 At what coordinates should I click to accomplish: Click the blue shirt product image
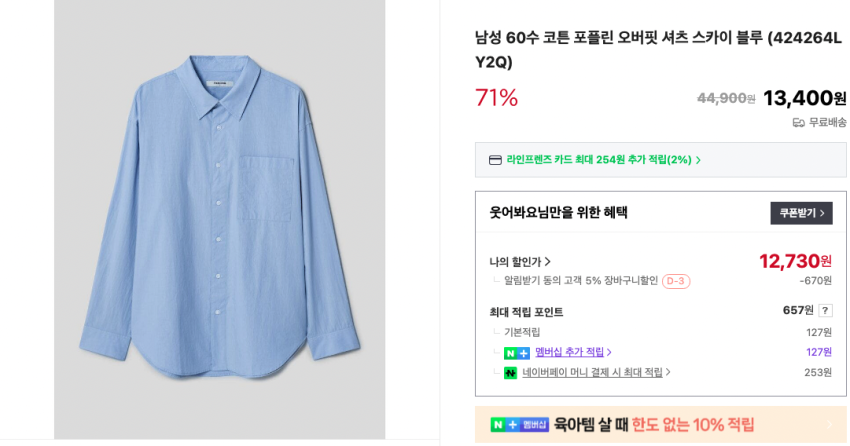click(x=219, y=215)
